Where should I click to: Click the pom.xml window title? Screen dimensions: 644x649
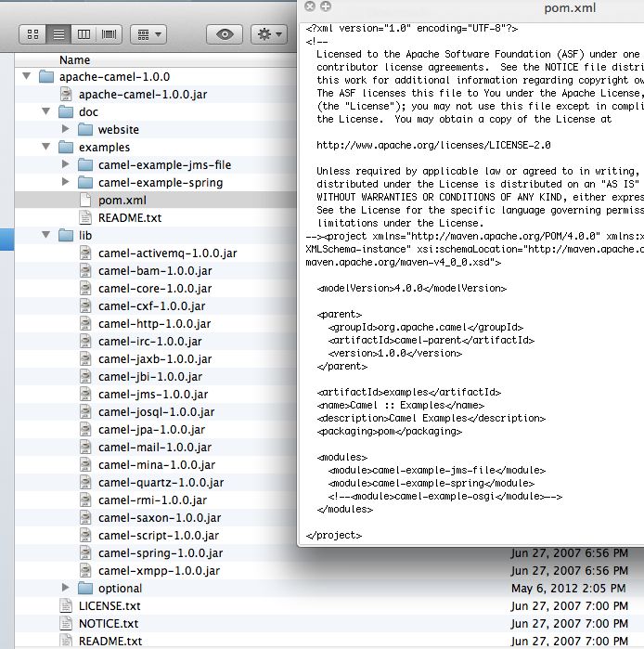570,7
